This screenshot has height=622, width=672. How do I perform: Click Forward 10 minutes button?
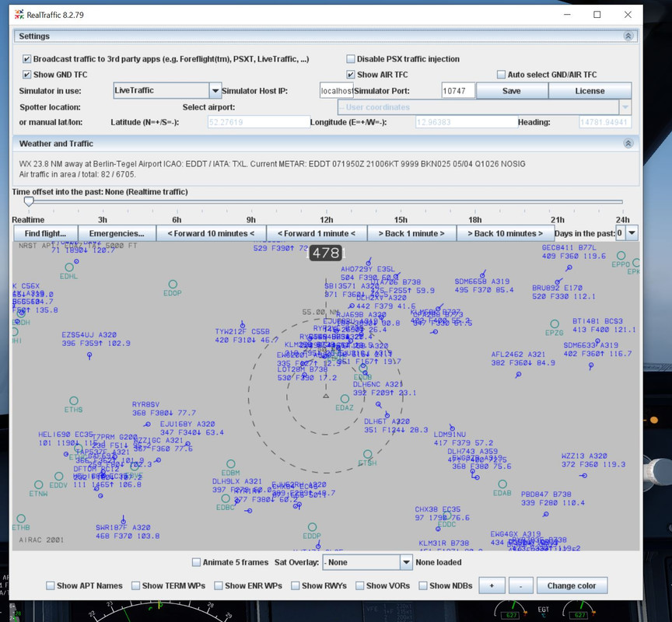point(211,233)
